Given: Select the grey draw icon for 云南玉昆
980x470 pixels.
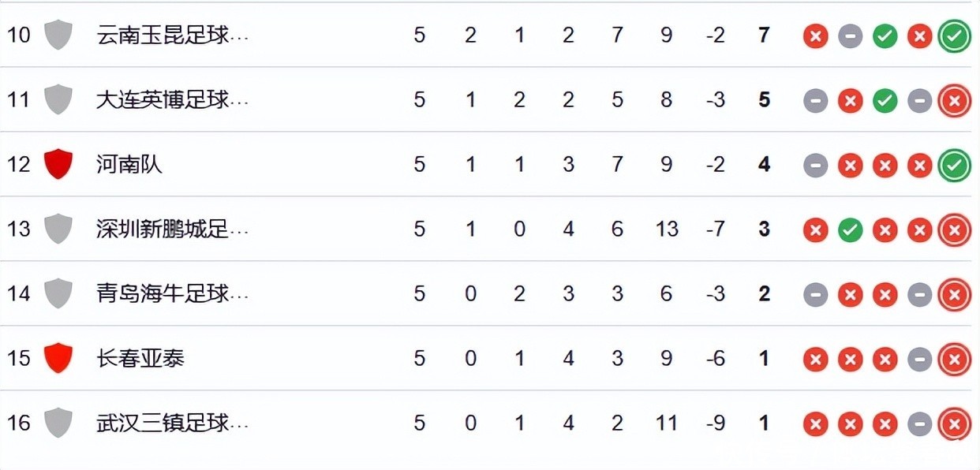Looking at the screenshot, I should pyautogui.click(x=850, y=36).
